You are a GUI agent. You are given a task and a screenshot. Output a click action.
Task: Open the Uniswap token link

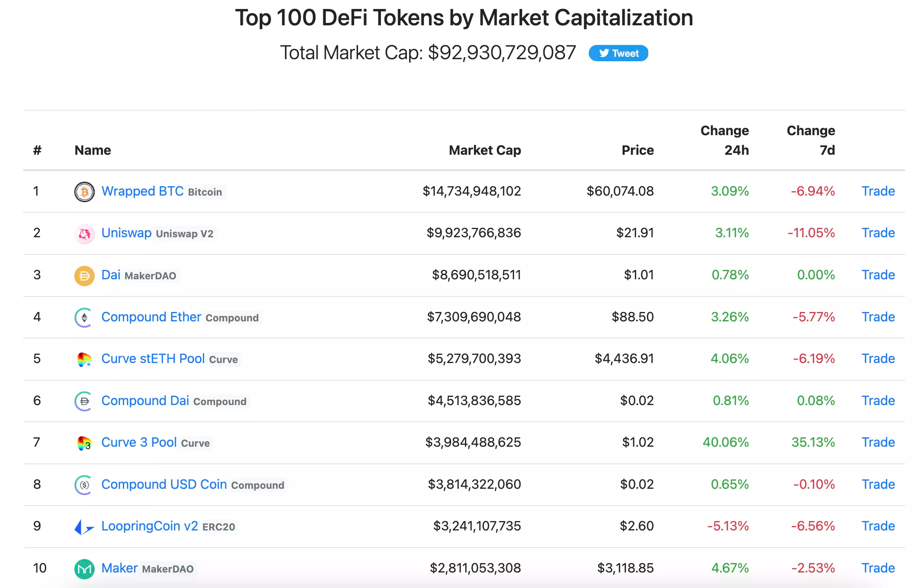(127, 233)
